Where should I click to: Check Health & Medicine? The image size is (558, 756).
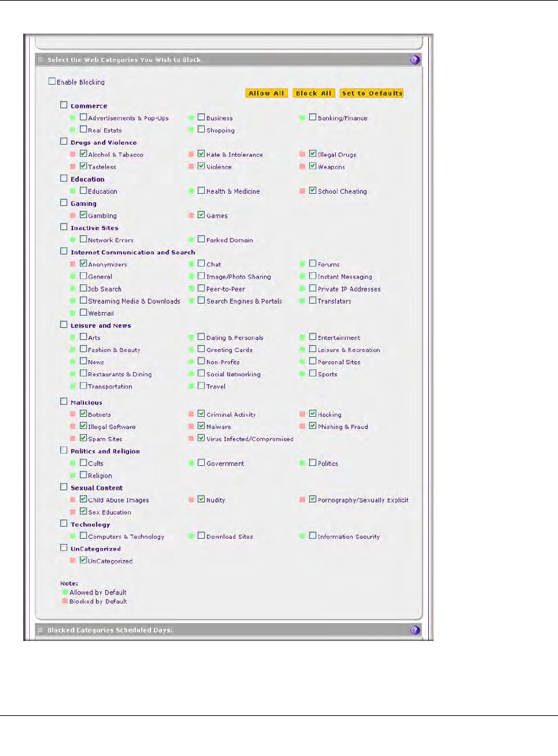click(x=201, y=191)
